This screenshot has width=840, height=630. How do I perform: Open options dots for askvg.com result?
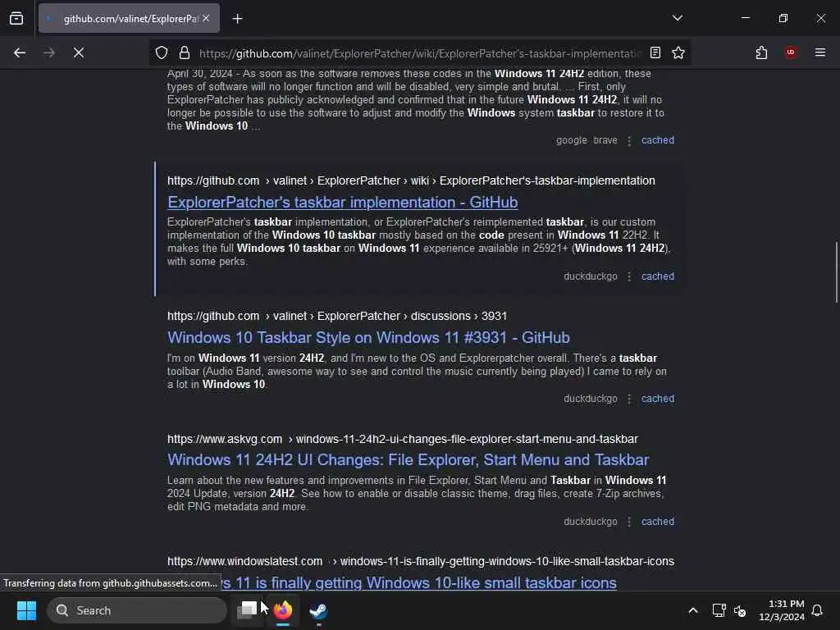pos(629,521)
